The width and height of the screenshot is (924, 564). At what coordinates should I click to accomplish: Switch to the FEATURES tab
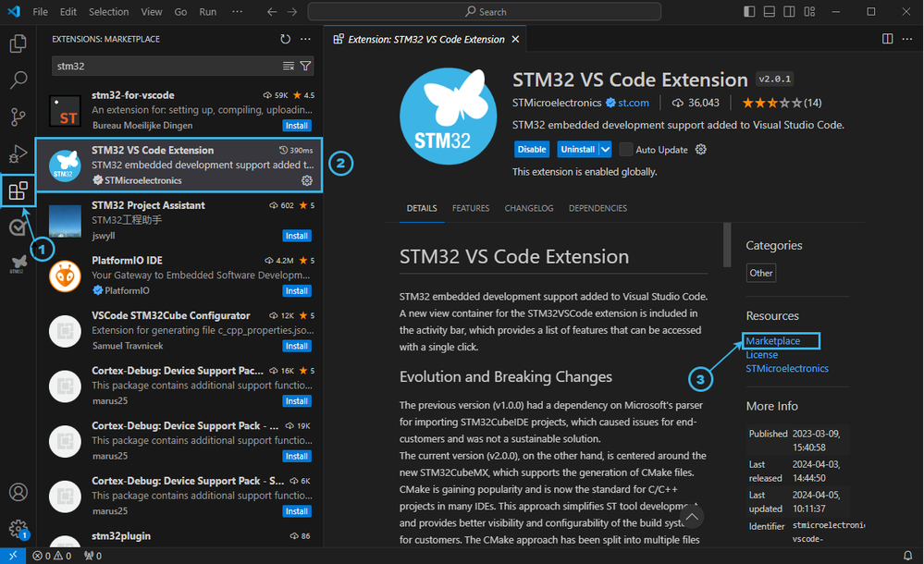(471, 208)
